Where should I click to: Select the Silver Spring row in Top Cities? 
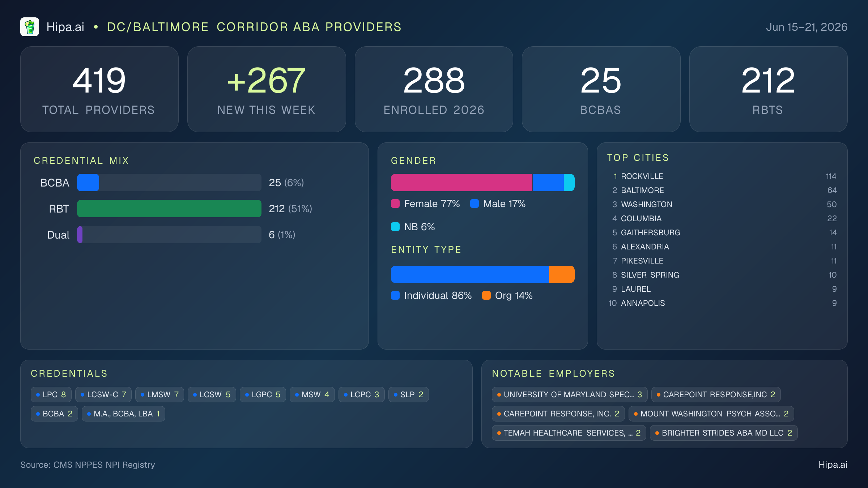pos(722,275)
